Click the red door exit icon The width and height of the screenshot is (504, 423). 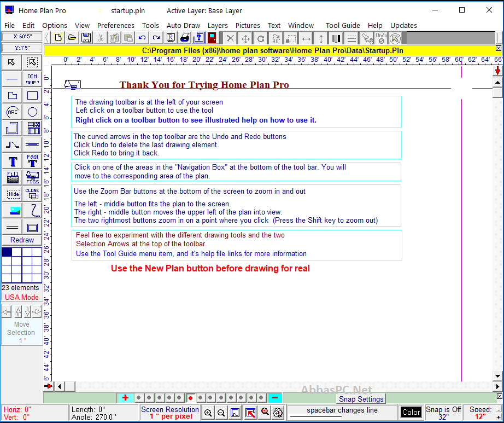point(212,38)
